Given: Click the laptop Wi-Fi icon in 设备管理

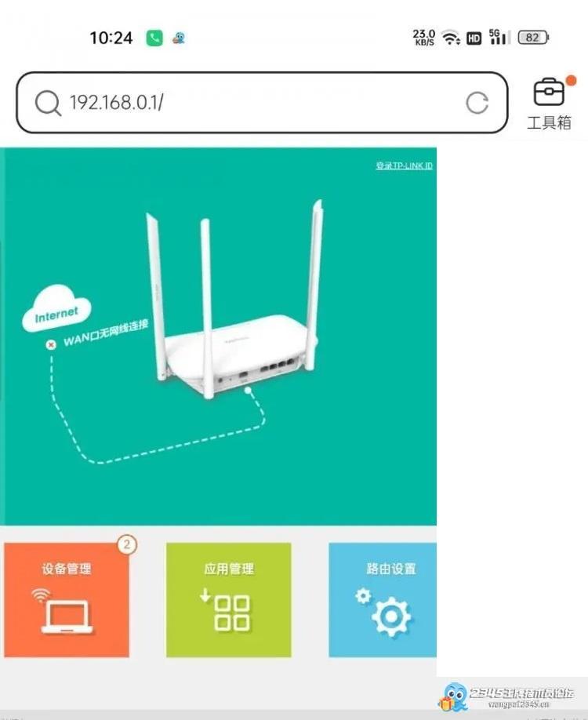Looking at the screenshot, I should click(x=63, y=611).
